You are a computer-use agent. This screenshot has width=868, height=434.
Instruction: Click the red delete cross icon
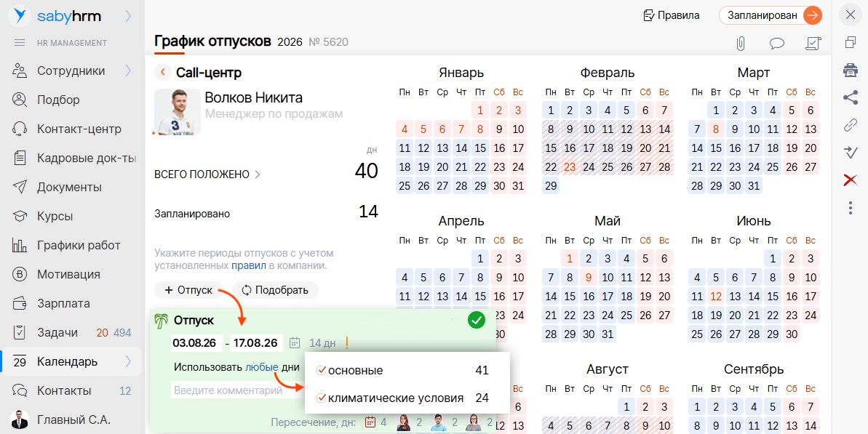pos(851,180)
